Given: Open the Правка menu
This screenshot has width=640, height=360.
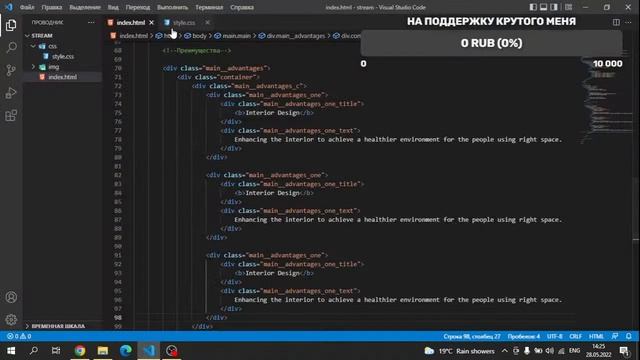Looking at the screenshot, I should click(51, 7).
